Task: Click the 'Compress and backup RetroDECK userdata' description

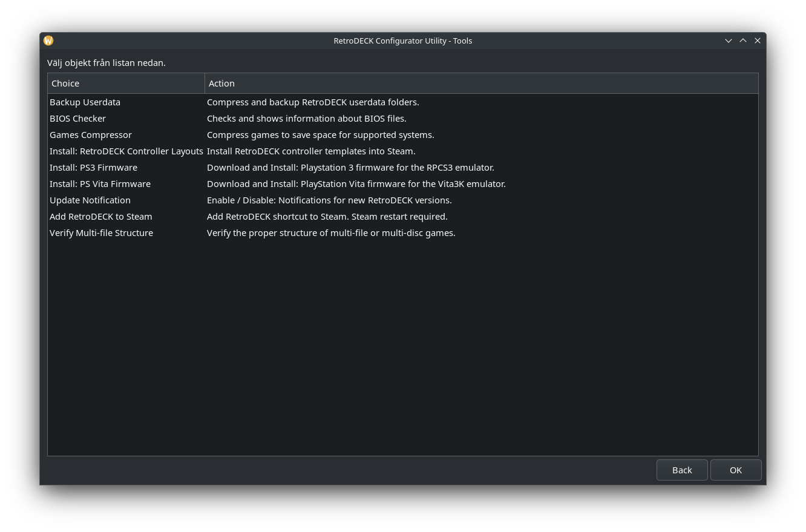Action: point(313,102)
